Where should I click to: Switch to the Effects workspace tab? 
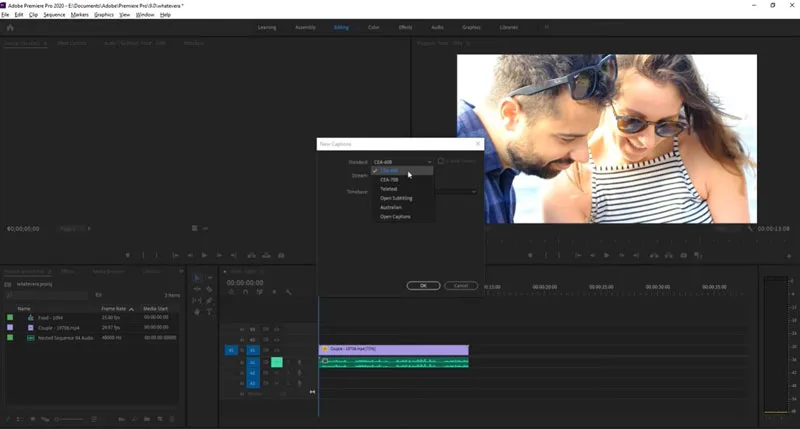pyautogui.click(x=405, y=28)
